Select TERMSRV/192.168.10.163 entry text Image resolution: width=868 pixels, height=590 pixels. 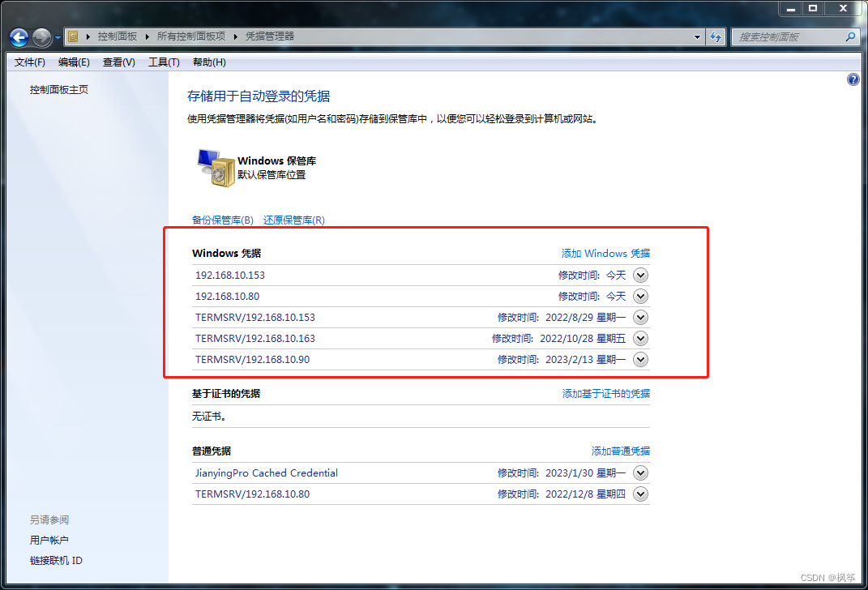coord(255,338)
